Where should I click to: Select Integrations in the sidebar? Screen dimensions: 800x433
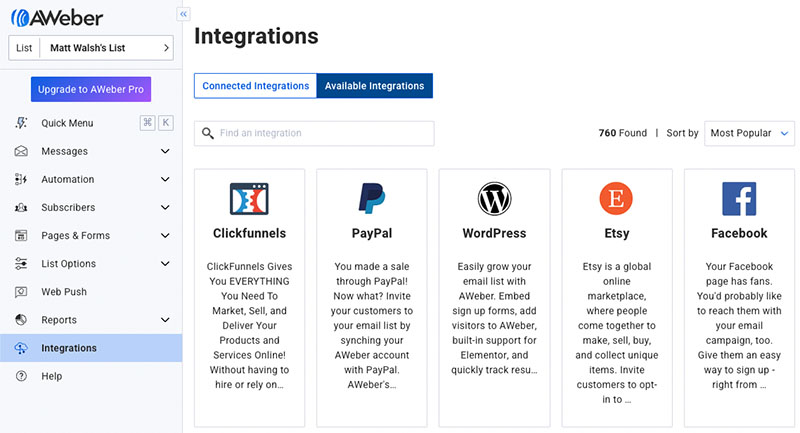point(91,348)
